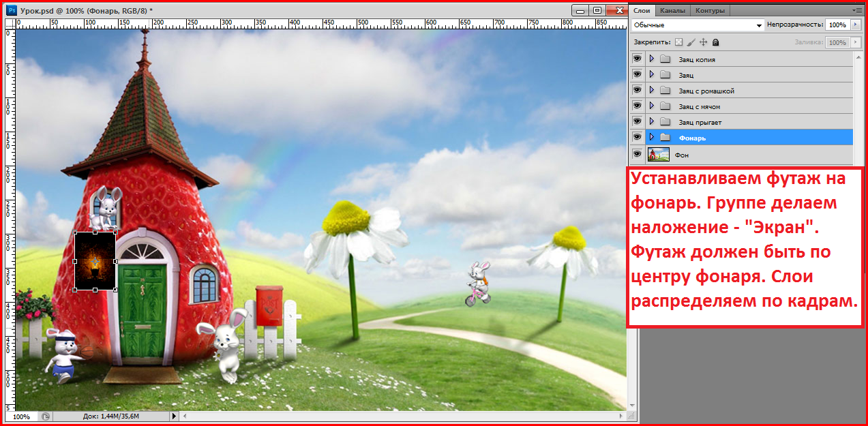Select the Фонарь group name
Viewport: 868px width, 426px height.
tap(692, 138)
